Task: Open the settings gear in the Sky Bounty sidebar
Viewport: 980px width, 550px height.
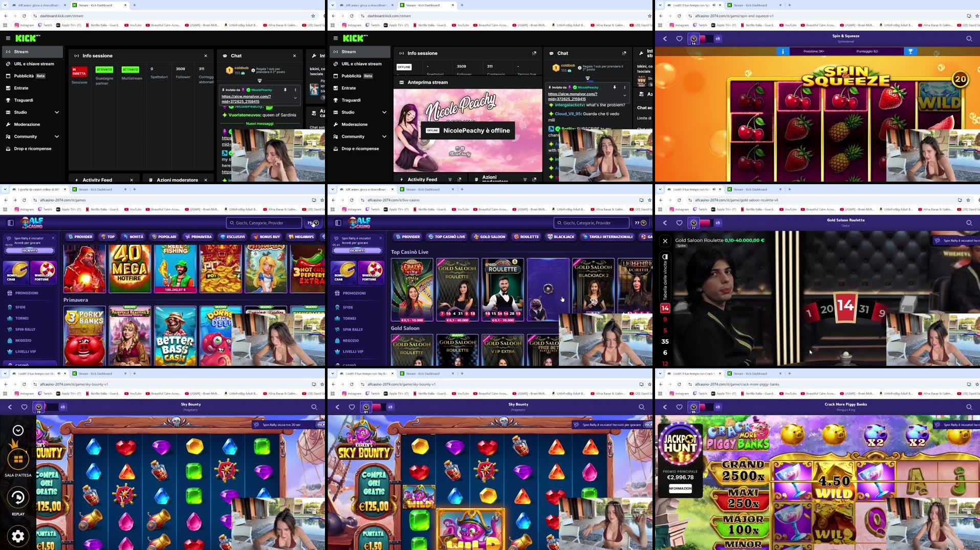Action: tap(18, 536)
